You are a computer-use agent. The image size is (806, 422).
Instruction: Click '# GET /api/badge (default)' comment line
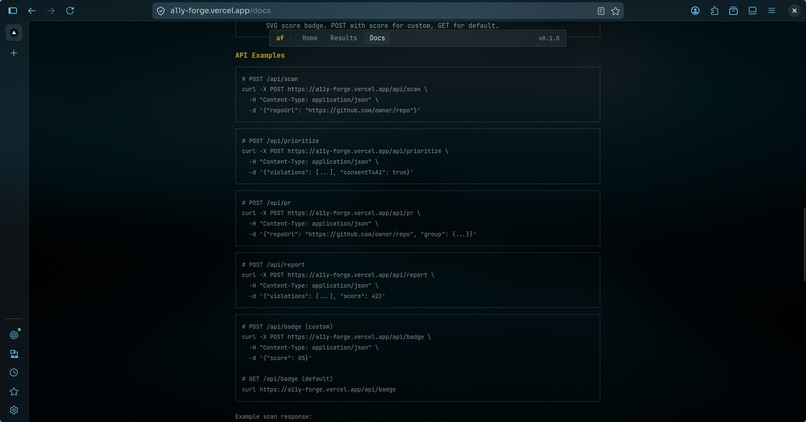(287, 379)
